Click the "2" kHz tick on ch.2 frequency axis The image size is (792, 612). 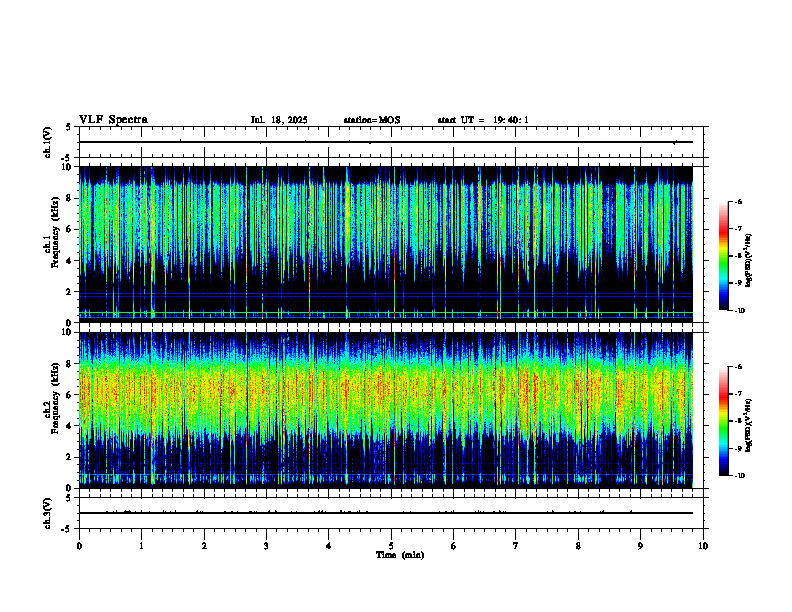(70, 457)
